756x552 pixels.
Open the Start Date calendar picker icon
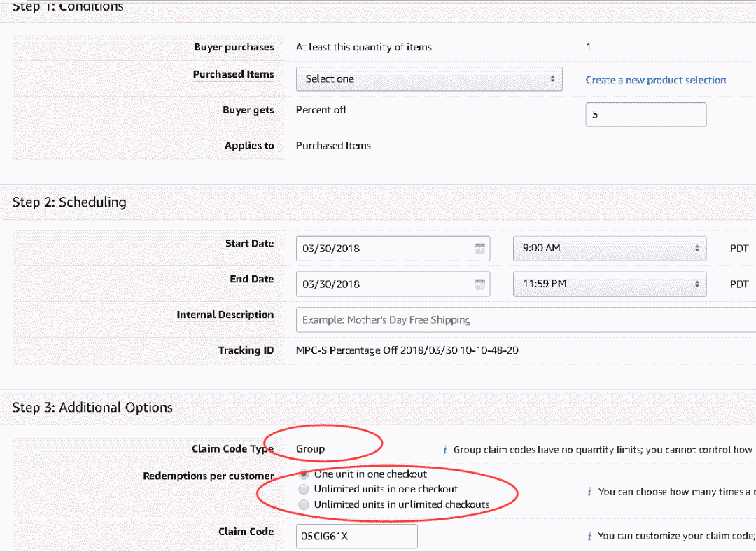[x=479, y=248]
